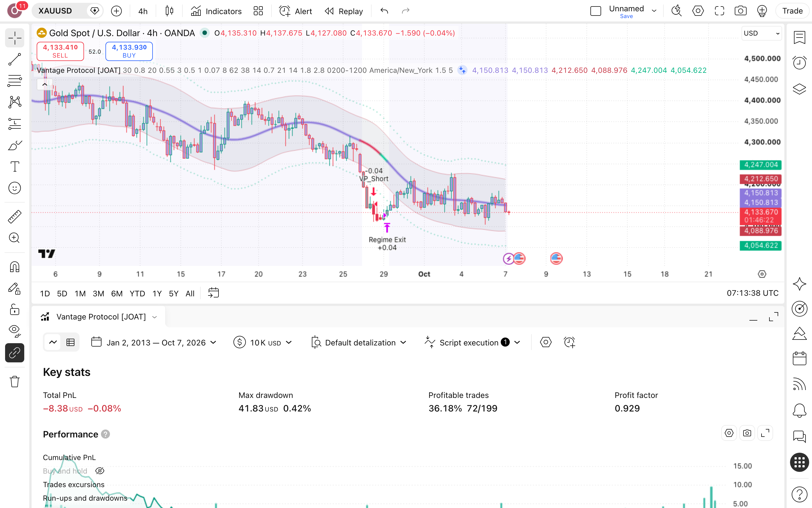The height and width of the screenshot is (508, 812).
Task: Open the layout templates grid
Action: (258, 11)
